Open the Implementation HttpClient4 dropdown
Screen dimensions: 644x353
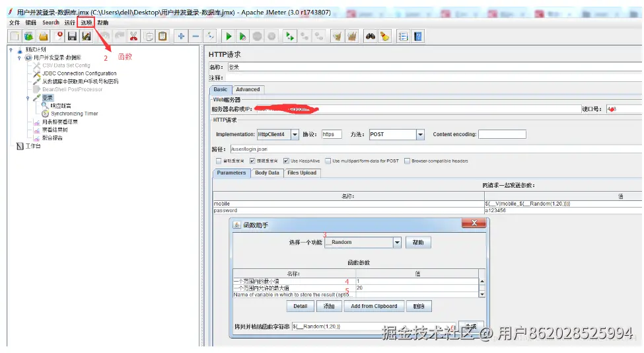(x=295, y=134)
